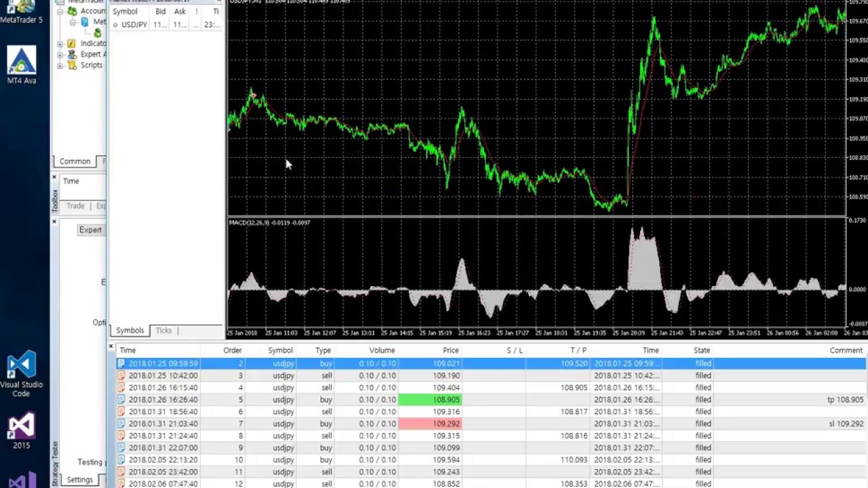The height and width of the screenshot is (488, 868).
Task: Click the sell order icon for order 6
Action: 121,412
